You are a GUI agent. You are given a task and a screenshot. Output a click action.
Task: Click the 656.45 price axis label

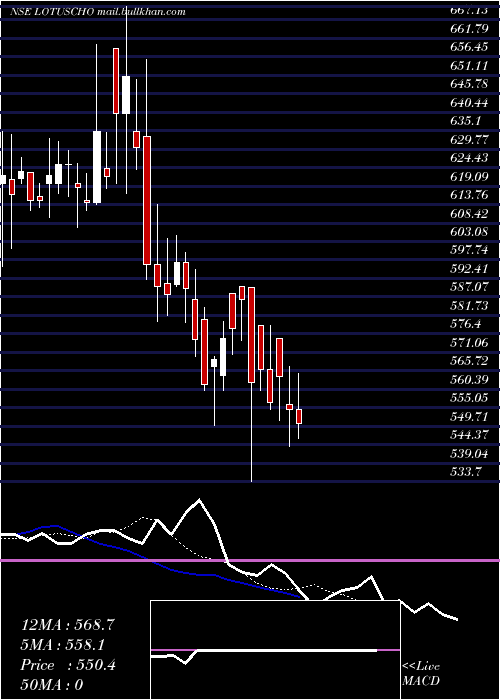point(470,48)
